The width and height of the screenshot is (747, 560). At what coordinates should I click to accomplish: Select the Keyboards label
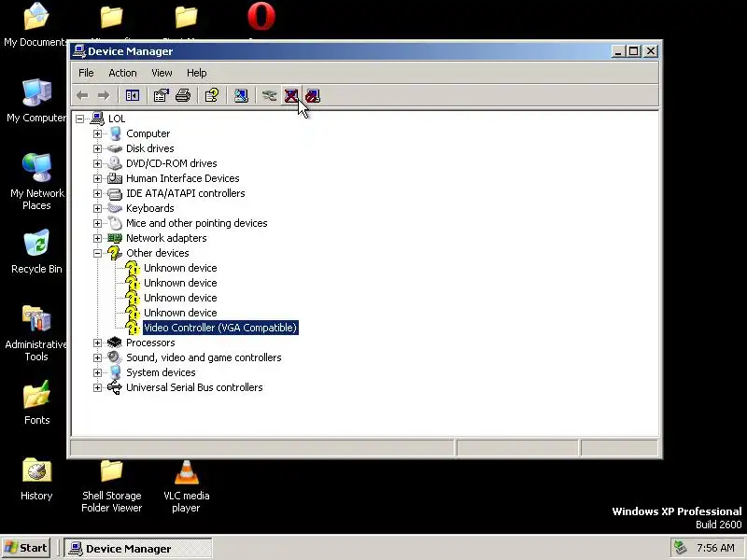click(x=149, y=208)
